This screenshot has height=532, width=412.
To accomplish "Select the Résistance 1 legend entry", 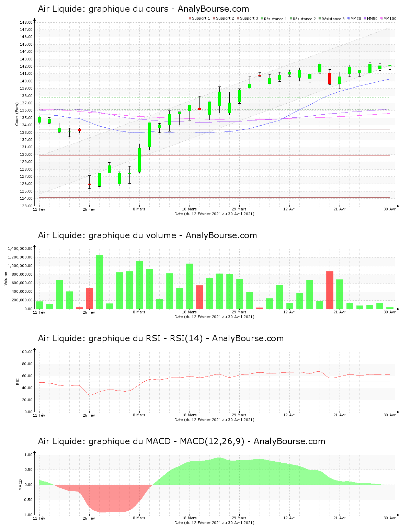I will click(274, 19).
